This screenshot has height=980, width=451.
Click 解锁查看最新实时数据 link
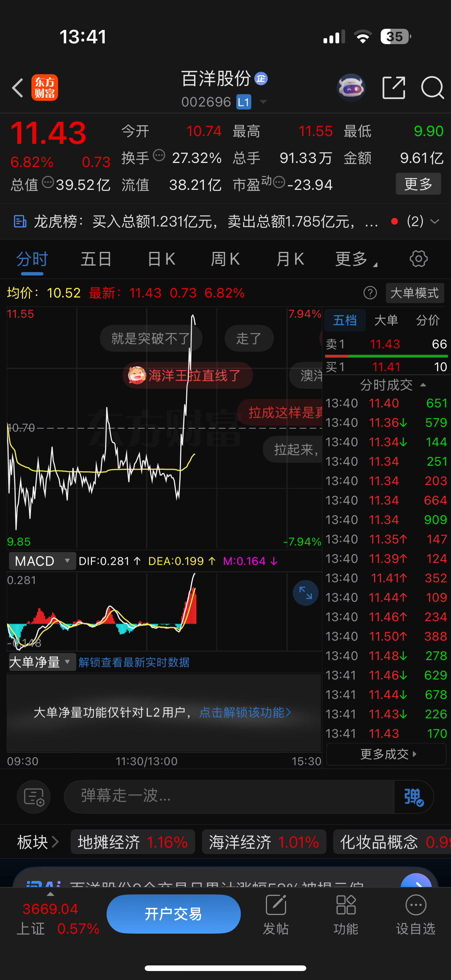click(134, 662)
